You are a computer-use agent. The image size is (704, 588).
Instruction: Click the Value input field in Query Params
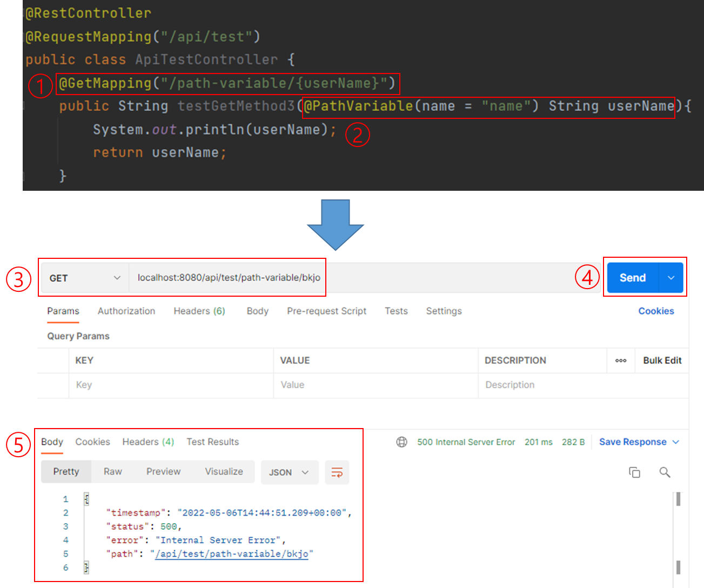[376, 385]
